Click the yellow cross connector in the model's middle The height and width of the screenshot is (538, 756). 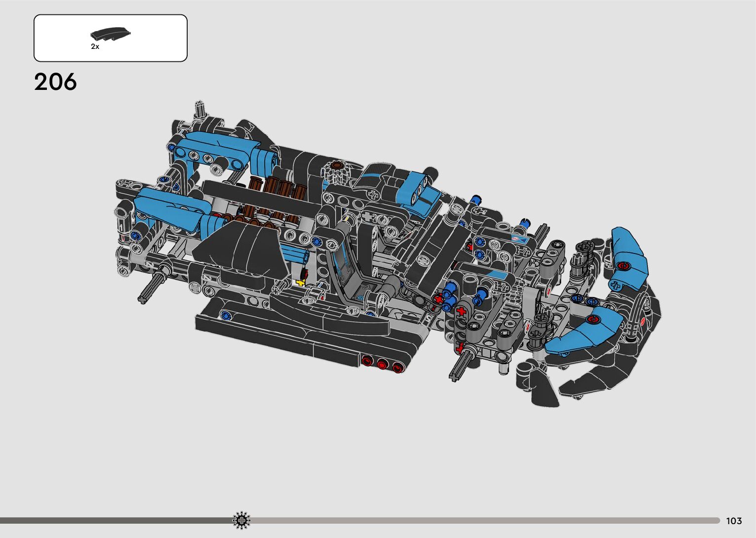(x=300, y=282)
